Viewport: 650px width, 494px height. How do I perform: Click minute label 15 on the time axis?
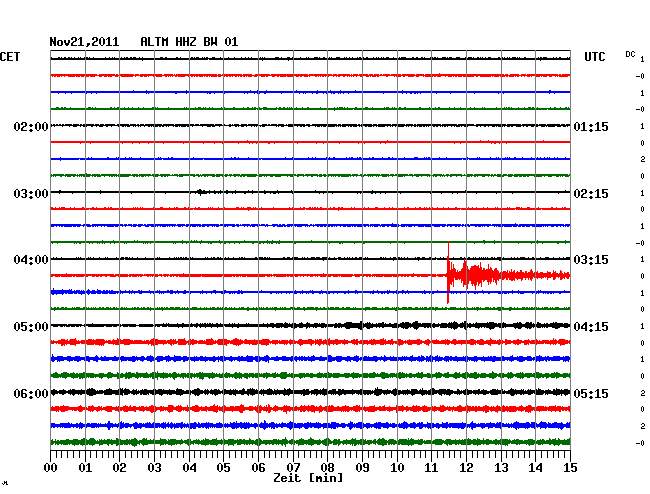570,467
